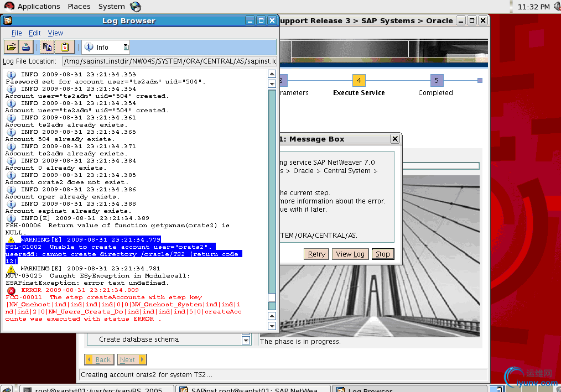
Task: Click the info icon of the 23:21:34.353 entry
Action: [11, 75]
